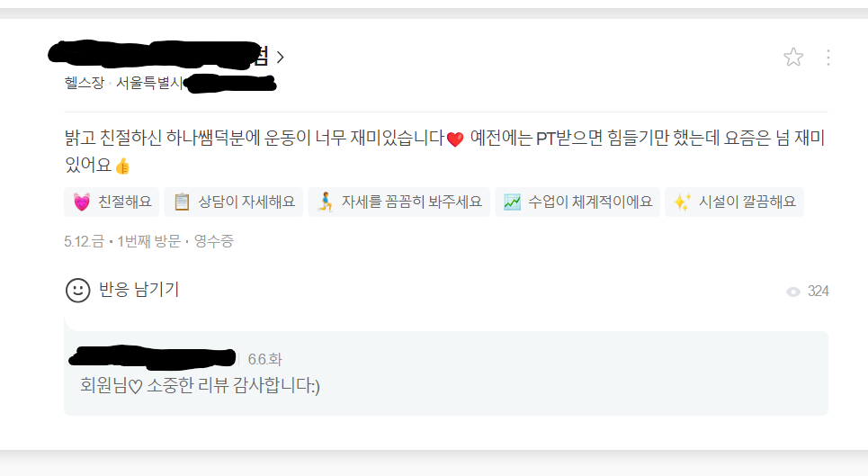Select the 친절해요 keyword tag
868x476 pixels.
click(112, 202)
